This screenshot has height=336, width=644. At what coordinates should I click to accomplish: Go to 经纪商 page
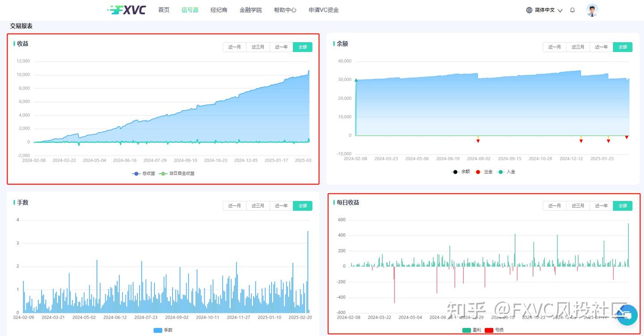pyautogui.click(x=219, y=10)
